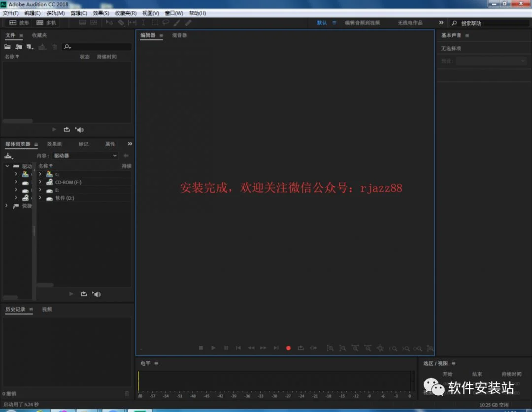532x412 pixels.
Task: Click the Play transport button
Action: [213, 348]
